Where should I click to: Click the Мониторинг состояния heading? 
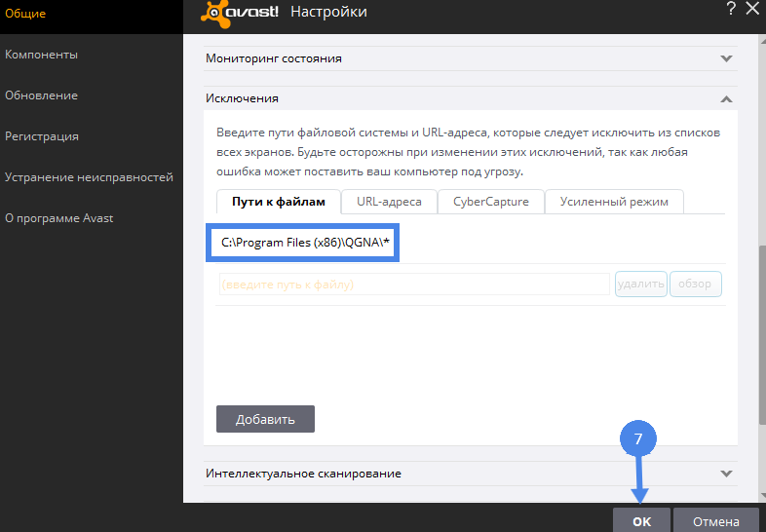[274, 58]
